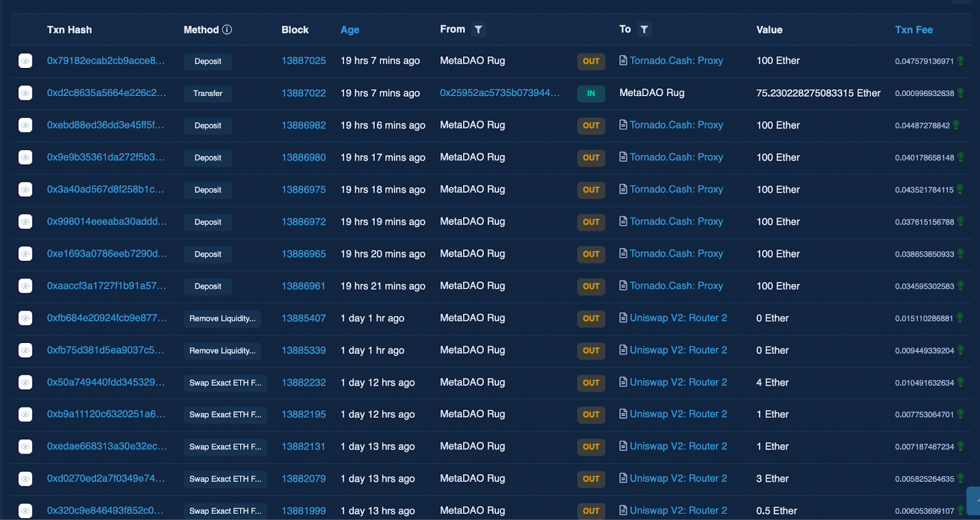Screen dimensions: 980x520
Task: Click OUT badge in block 13886972 row
Action: tap(591, 222)
